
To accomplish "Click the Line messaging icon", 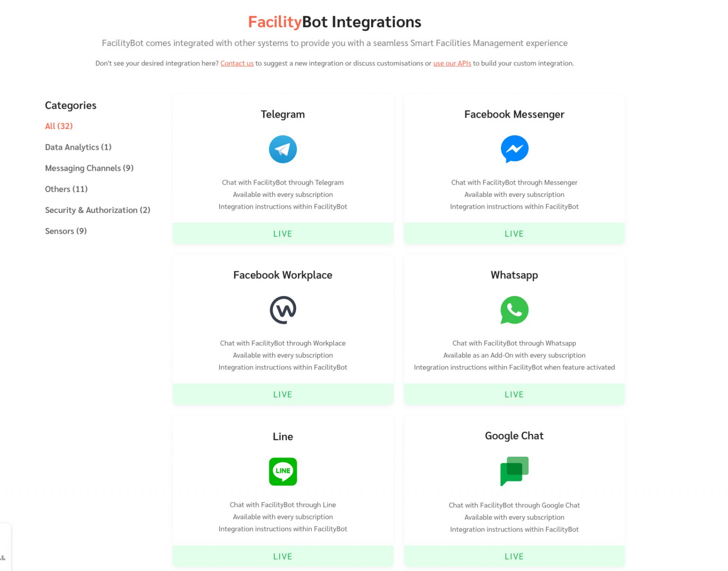I will coord(283,471).
